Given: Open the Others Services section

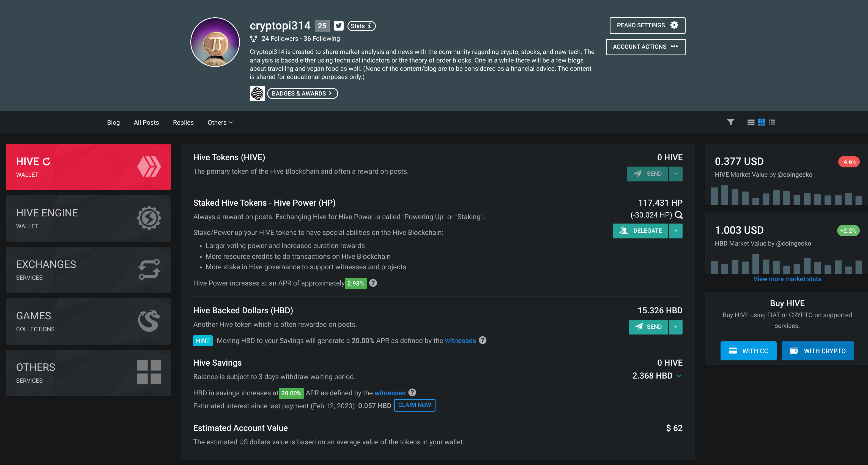Looking at the screenshot, I should pos(88,373).
